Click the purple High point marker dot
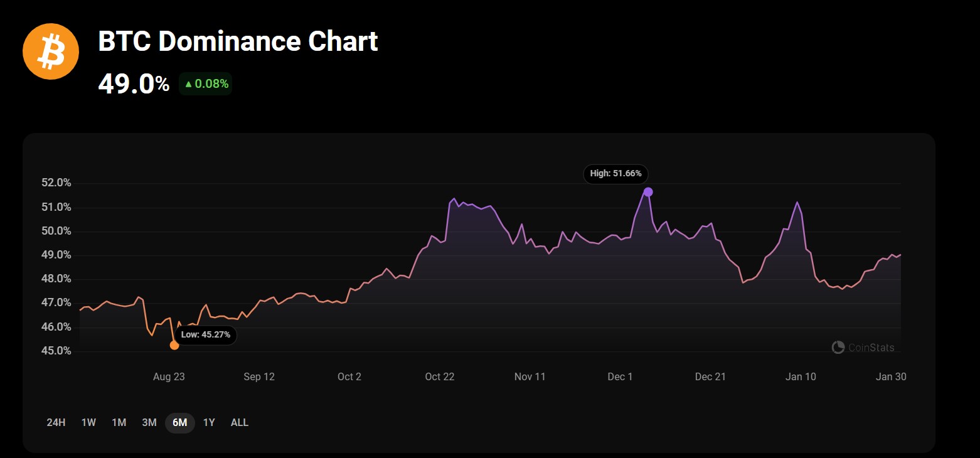 (x=648, y=192)
